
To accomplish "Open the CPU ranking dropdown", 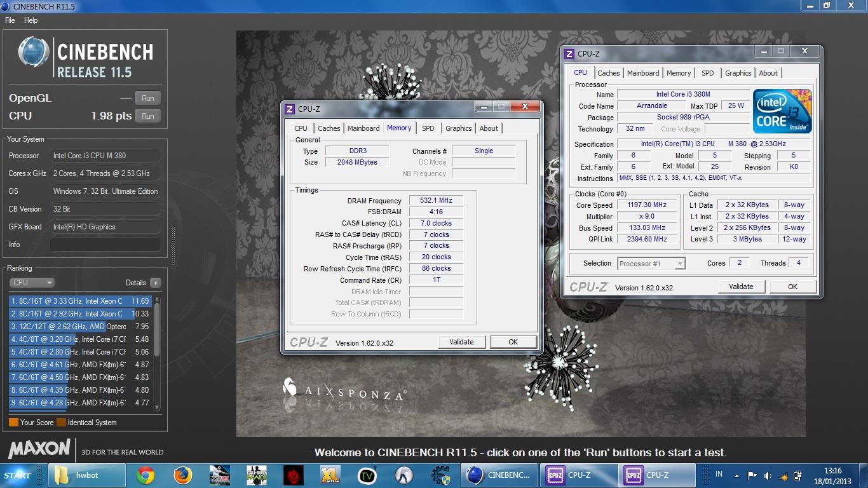I will coord(32,283).
